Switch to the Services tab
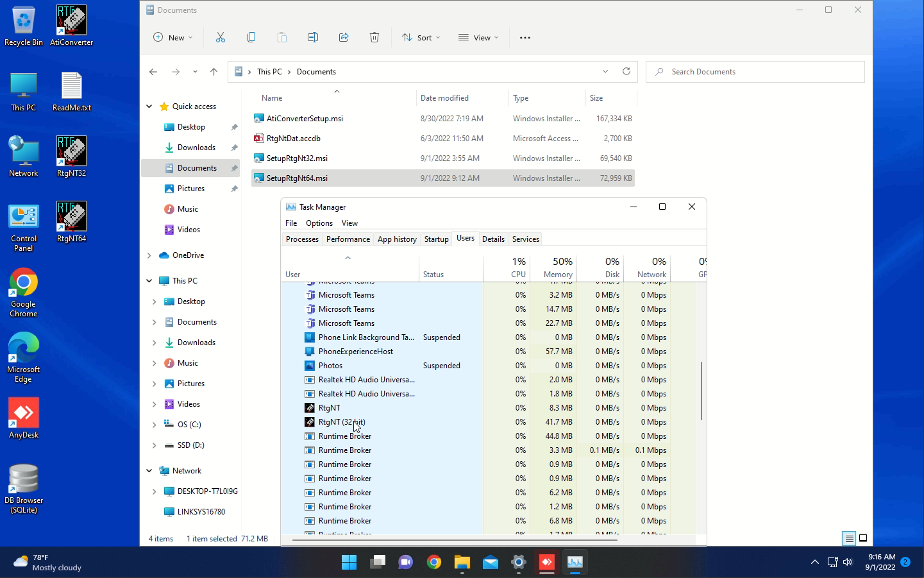This screenshot has height=578, width=924. [x=526, y=239]
